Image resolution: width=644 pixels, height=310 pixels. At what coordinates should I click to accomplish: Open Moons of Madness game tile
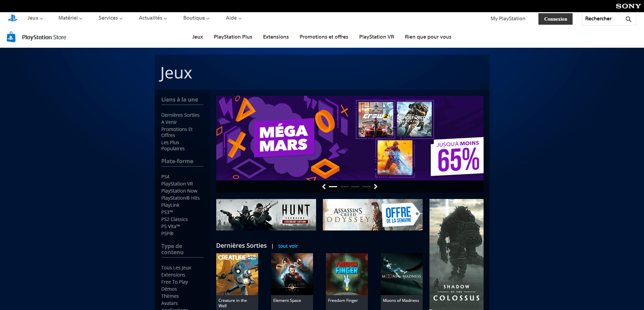coord(401,281)
